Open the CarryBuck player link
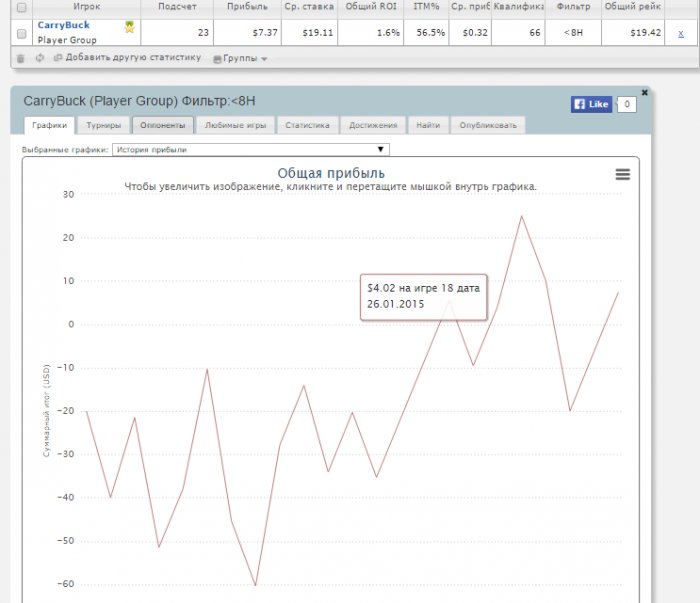The height and width of the screenshot is (603, 700). click(63, 25)
